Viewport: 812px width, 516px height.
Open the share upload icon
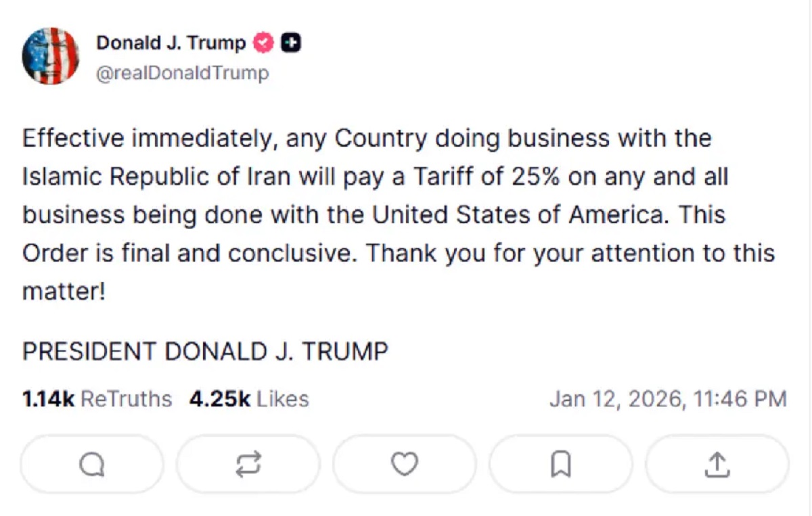[x=717, y=464]
